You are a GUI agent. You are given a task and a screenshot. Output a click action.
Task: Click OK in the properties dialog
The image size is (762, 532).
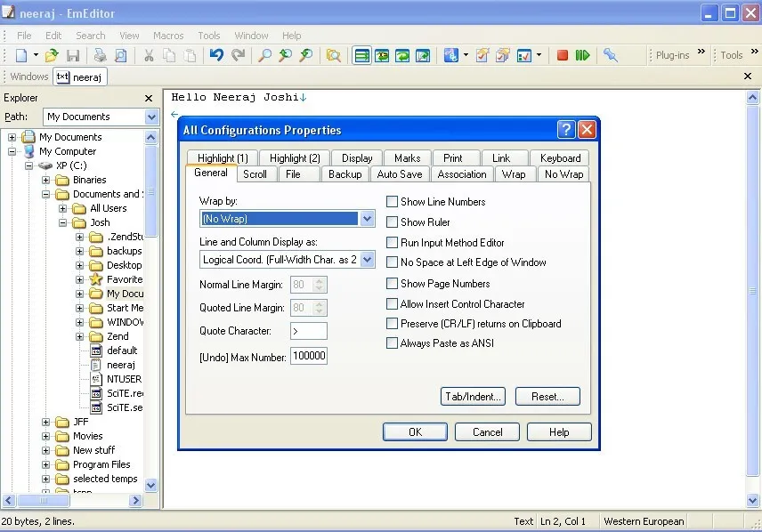pyautogui.click(x=415, y=431)
